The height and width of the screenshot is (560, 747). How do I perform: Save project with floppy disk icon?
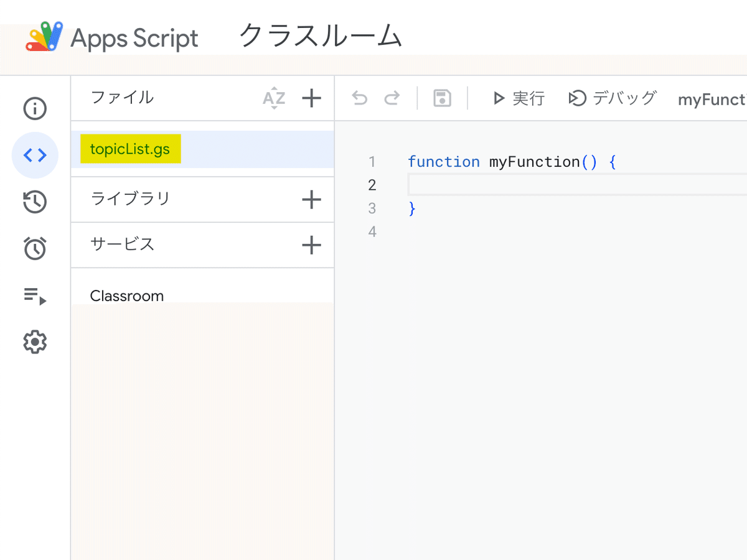tap(442, 98)
